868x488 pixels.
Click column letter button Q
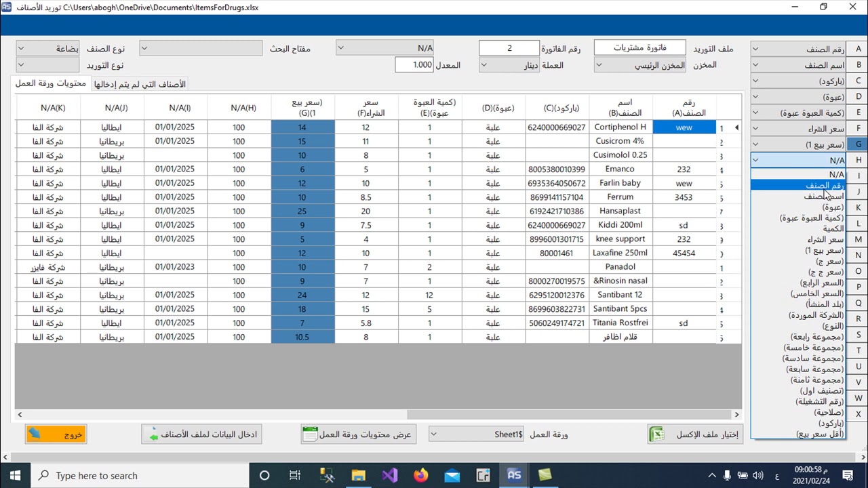[x=859, y=303]
